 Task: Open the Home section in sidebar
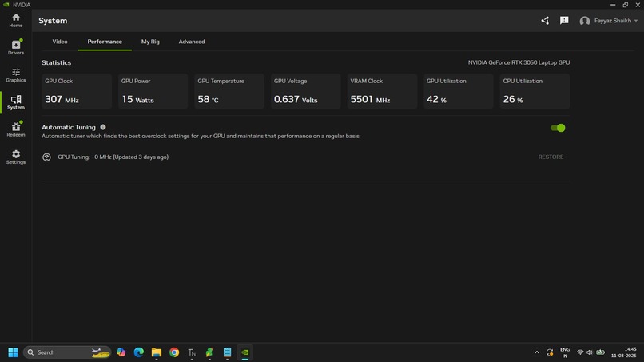coord(16,21)
